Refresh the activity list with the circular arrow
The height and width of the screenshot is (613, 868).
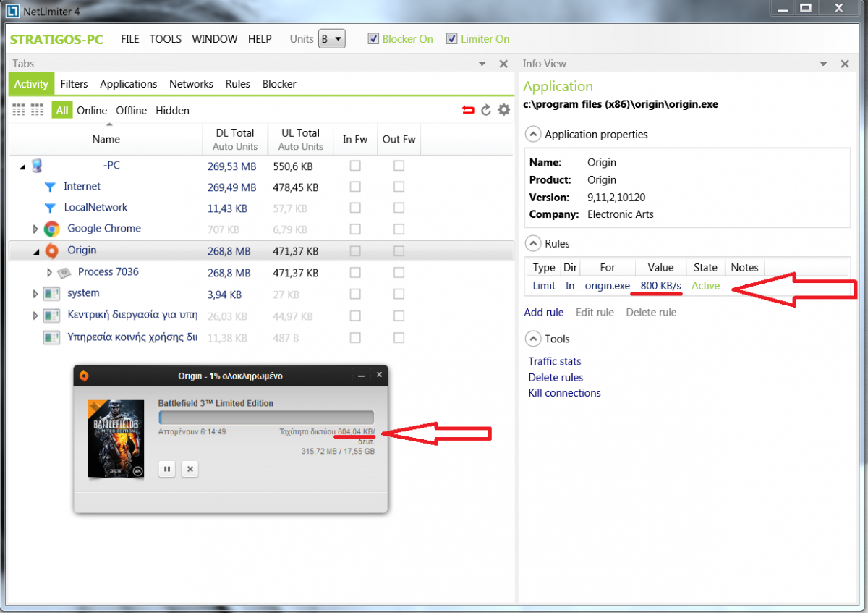[x=486, y=110]
